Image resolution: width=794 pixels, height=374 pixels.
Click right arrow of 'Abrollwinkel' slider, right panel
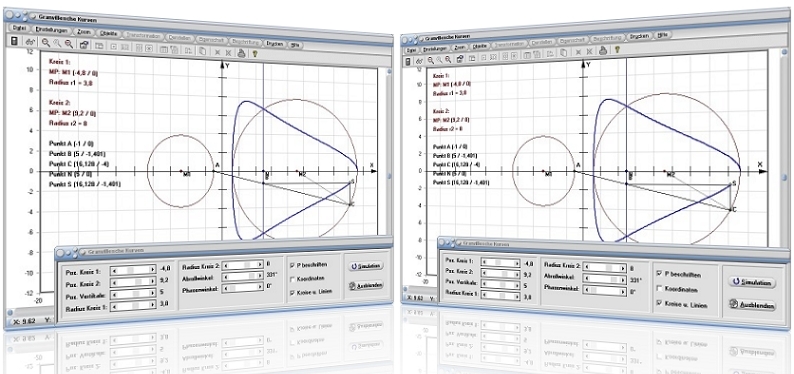click(622, 279)
